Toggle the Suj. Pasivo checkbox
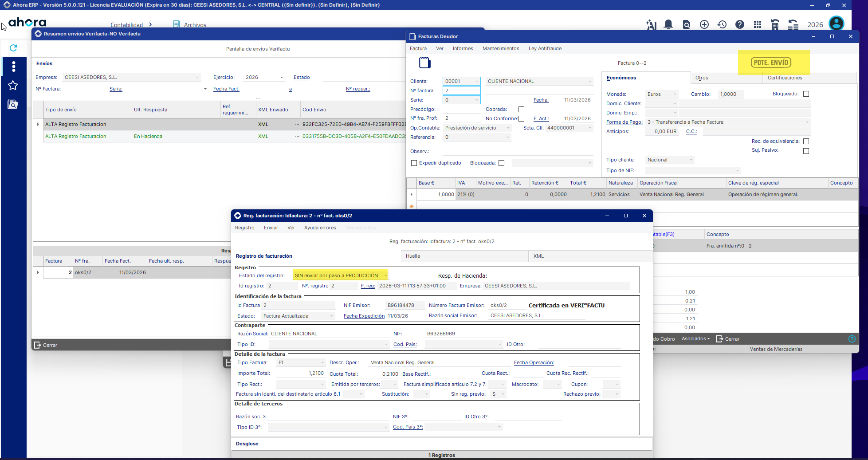This screenshot has height=460, width=868. 806,151
